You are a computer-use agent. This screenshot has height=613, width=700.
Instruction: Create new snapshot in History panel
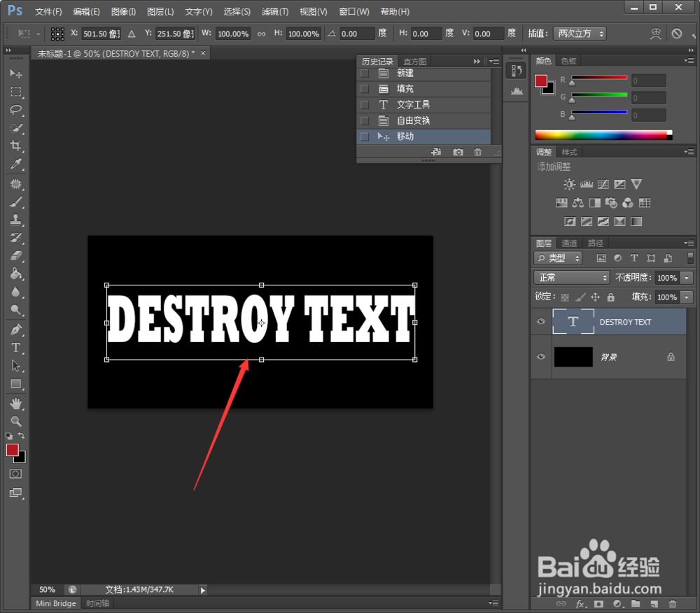click(458, 152)
